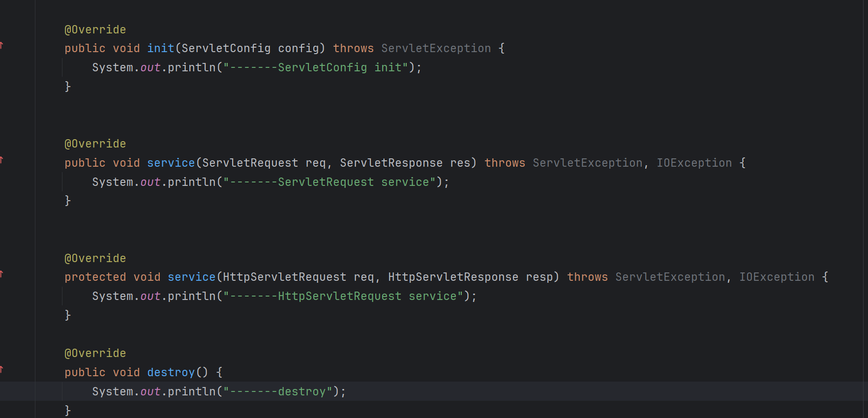The image size is (868, 418).
Task: Click the void keyword on the init line
Action: click(x=126, y=48)
